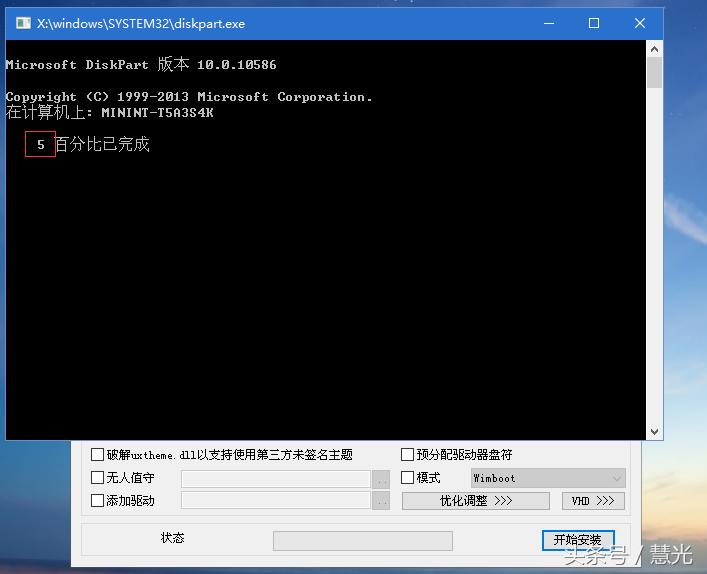Minimize the diskpart.exe window
707x574 pixels.
549,23
